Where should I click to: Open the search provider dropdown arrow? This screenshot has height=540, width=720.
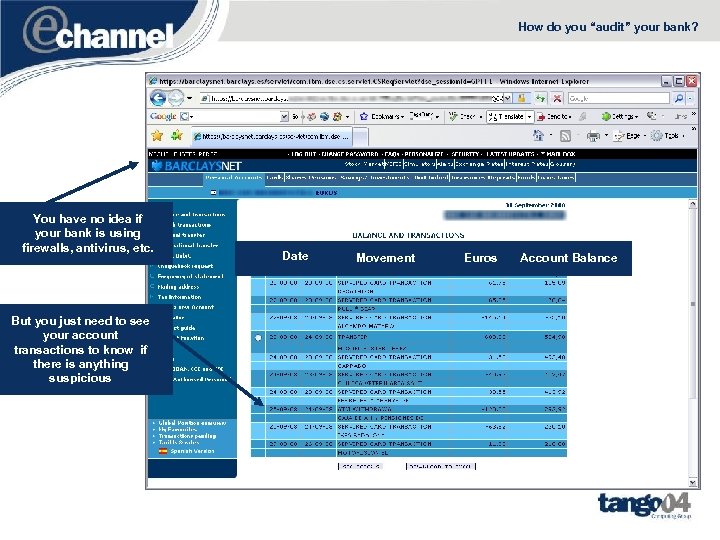690,98
